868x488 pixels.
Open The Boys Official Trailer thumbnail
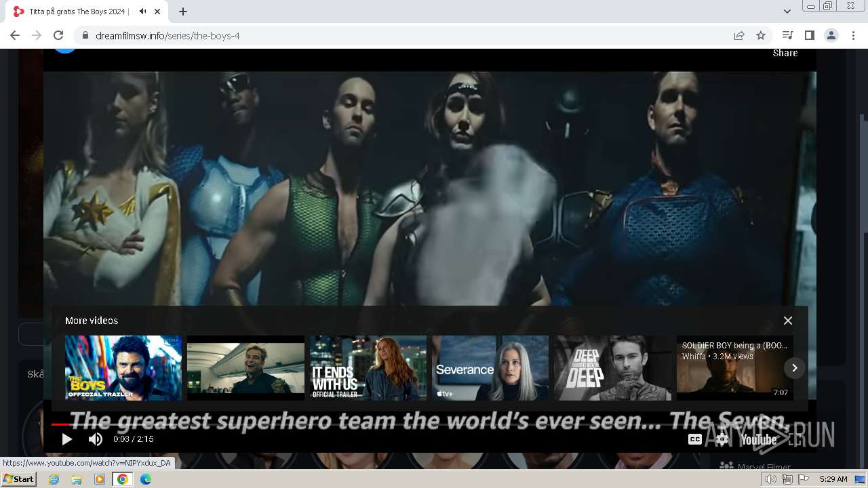click(x=123, y=368)
